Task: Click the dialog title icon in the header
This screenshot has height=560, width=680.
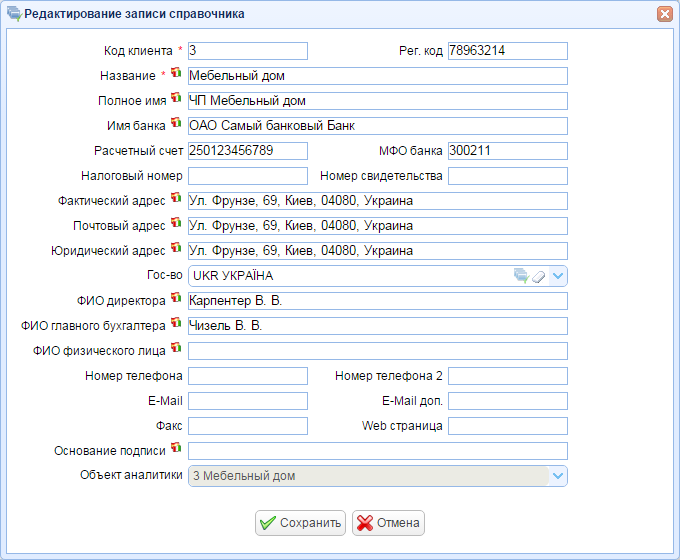Action: click(14, 14)
